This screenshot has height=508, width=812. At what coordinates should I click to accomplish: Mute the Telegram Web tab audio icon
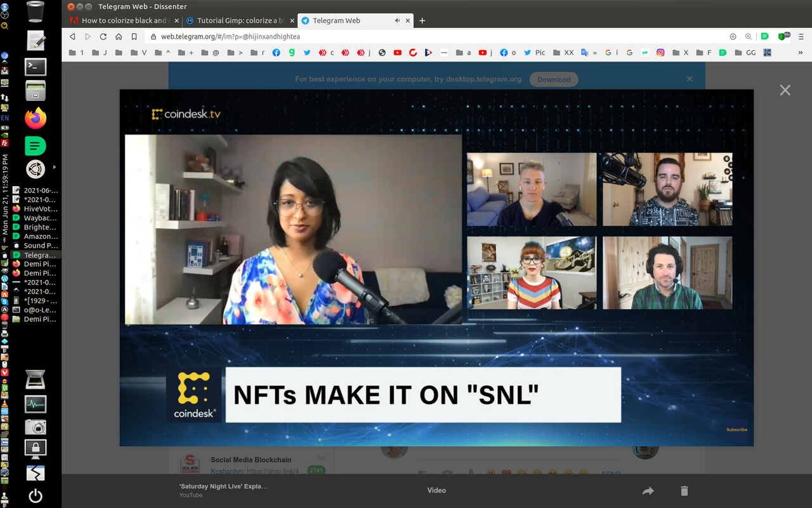coord(397,20)
